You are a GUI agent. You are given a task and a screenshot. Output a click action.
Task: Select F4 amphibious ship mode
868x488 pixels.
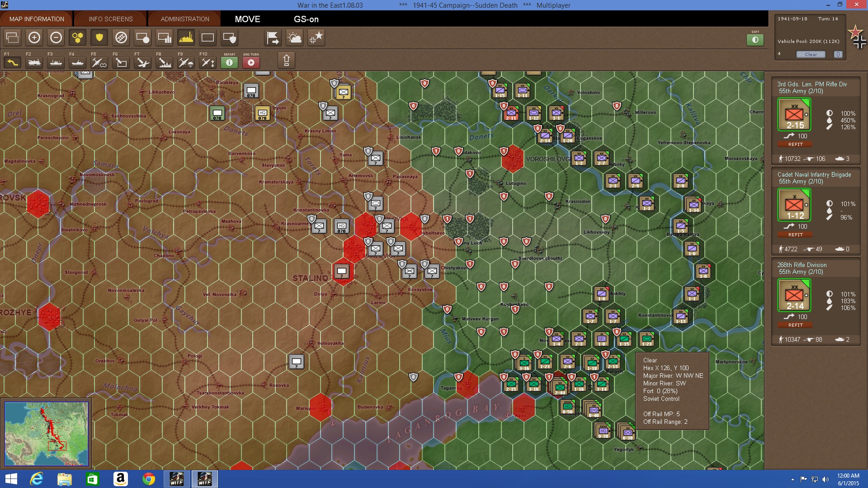pyautogui.click(x=78, y=62)
